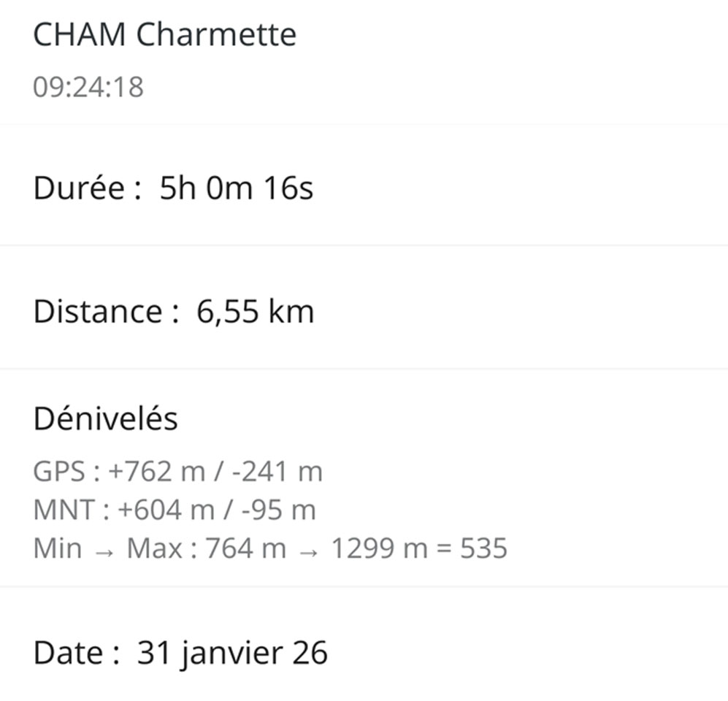Tap the 5h 0m 16s duration value
Screen dimensions: 728x701
(237, 188)
